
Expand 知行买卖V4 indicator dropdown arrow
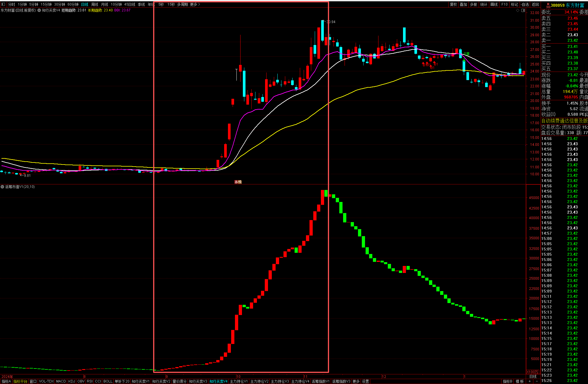click(39, 10)
